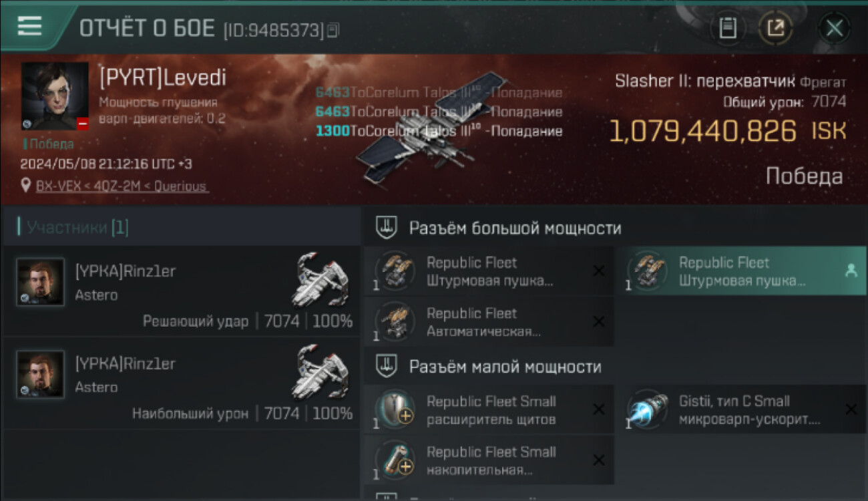The height and width of the screenshot is (501, 868).
Task: Open the Levedi pilot portrait
Action: [x=55, y=97]
